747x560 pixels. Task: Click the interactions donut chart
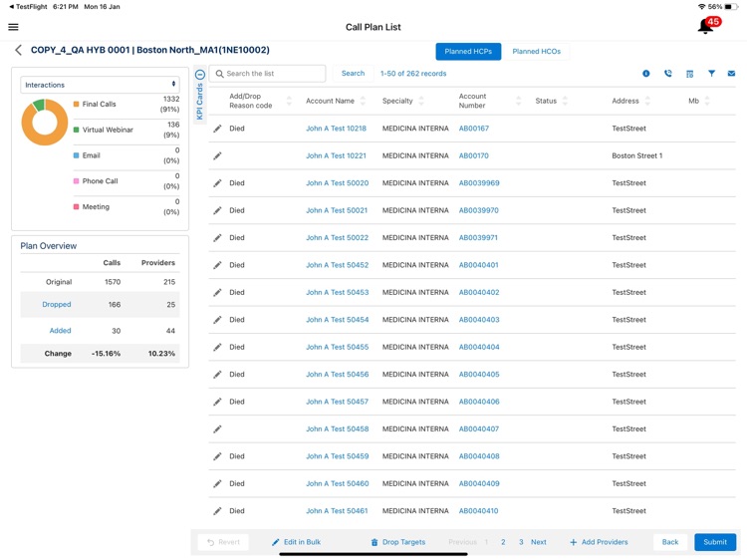click(44, 123)
